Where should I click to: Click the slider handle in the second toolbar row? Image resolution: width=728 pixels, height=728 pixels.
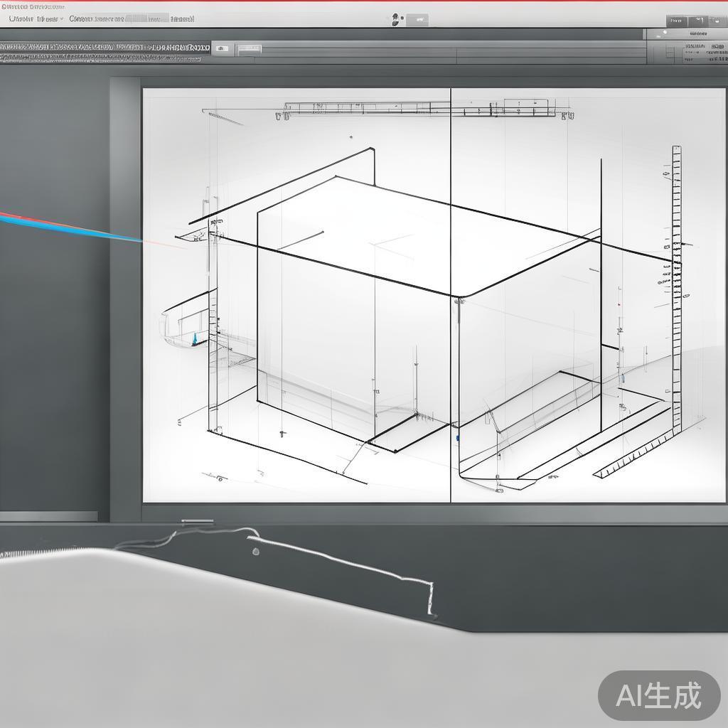pyautogui.click(x=250, y=49)
